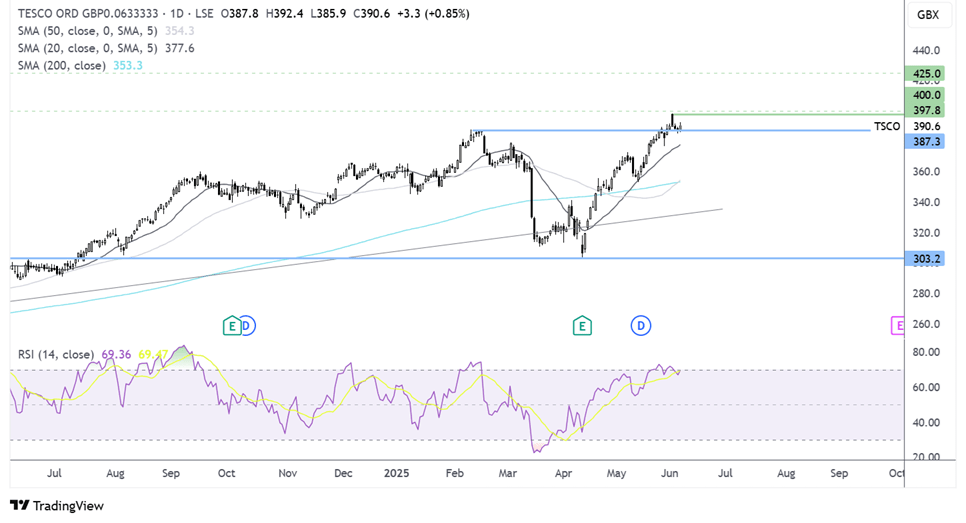Click the Jun label on time axis
The width and height of the screenshot is (966, 523).
(670, 473)
